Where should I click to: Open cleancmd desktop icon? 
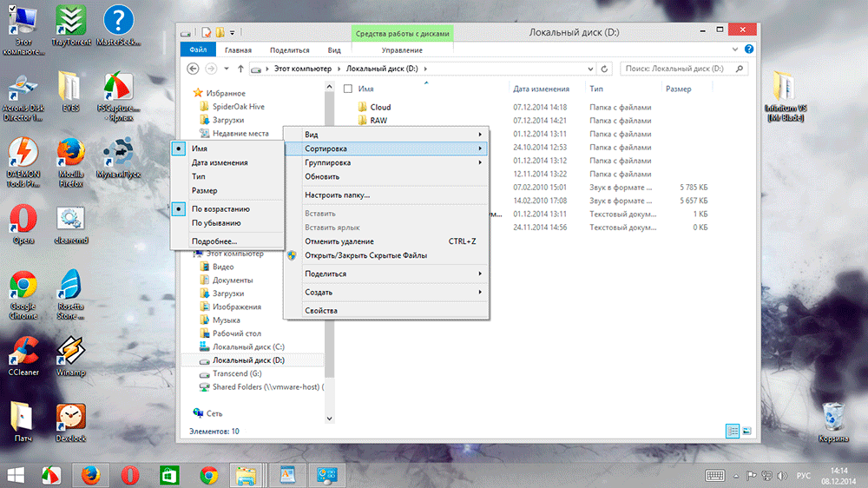[x=71, y=225]
